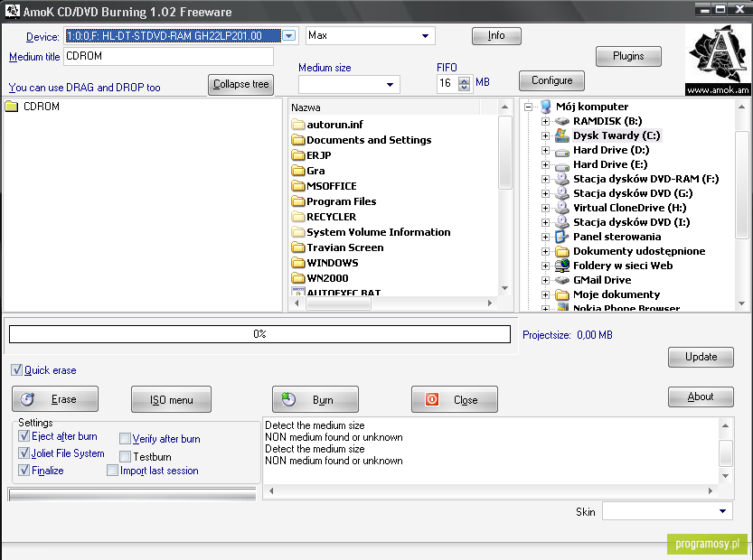Image resolution: width=753 pixels, height=560 pixels.
Task: Select the MSOFFICE folder icon
Action: tap(298, 186)
